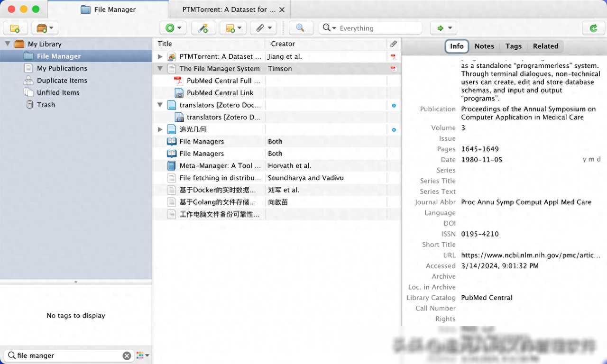Image resolution: width=607 pixels, height=364 pixels.
Task: Click the Library Catalog PubMed Central value
Action: click(487, 298)
